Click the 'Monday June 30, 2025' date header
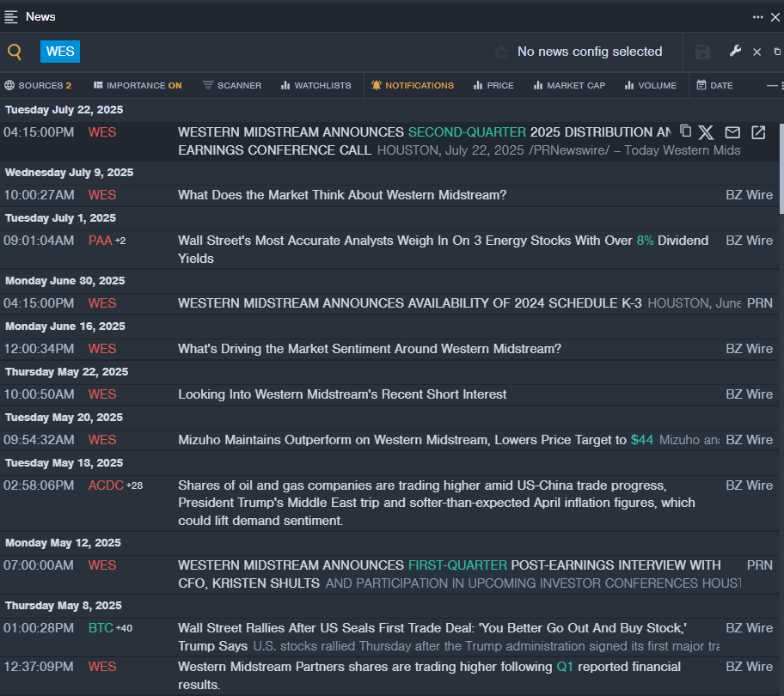Viewport: 784px width, 696px height. [x=65, y=281]
